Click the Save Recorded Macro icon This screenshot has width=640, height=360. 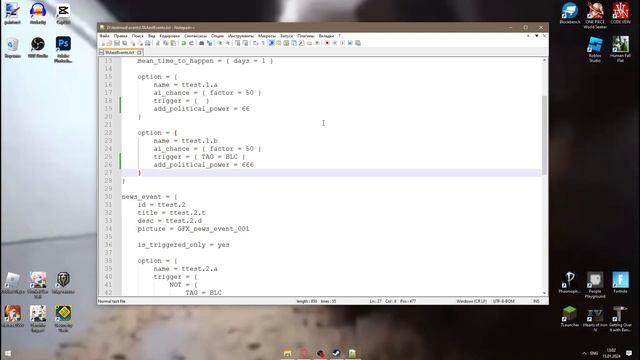click(350, 43)
